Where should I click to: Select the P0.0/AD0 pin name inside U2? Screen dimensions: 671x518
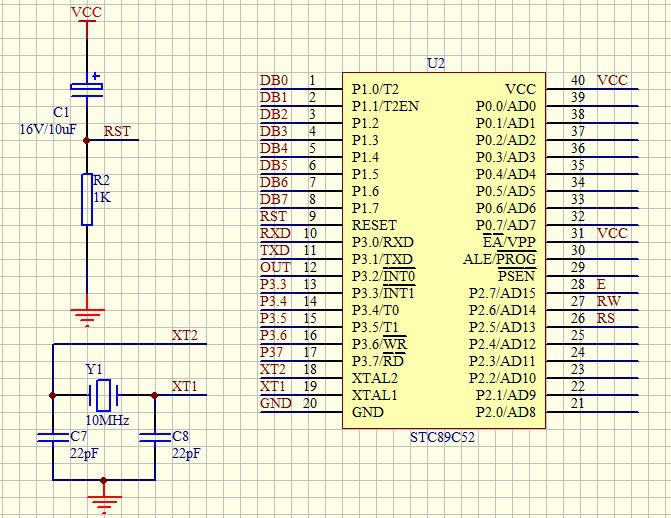[x=506, y=106]
